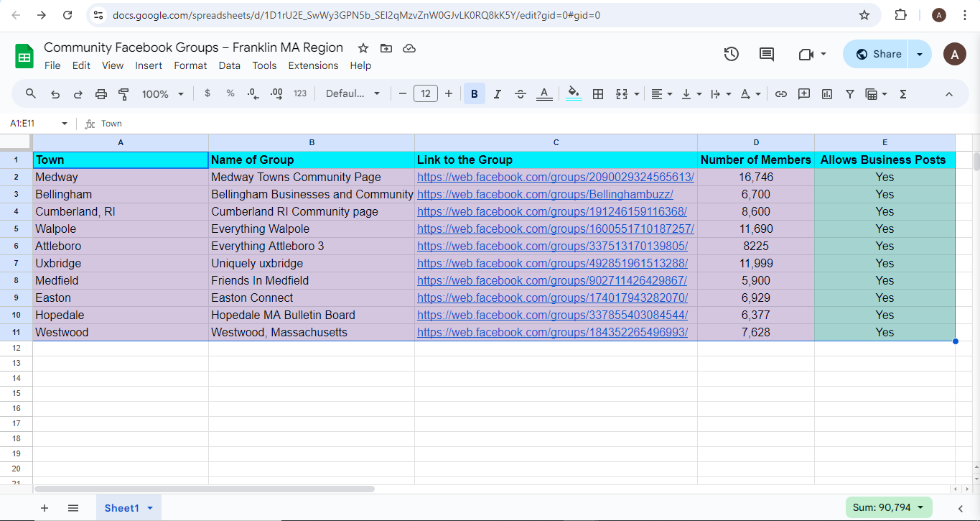
Task: Format as currency
Action: point(207,93)
